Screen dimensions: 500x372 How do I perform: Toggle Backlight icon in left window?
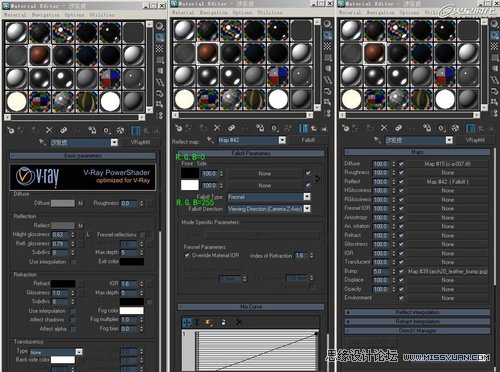(160, 37)
